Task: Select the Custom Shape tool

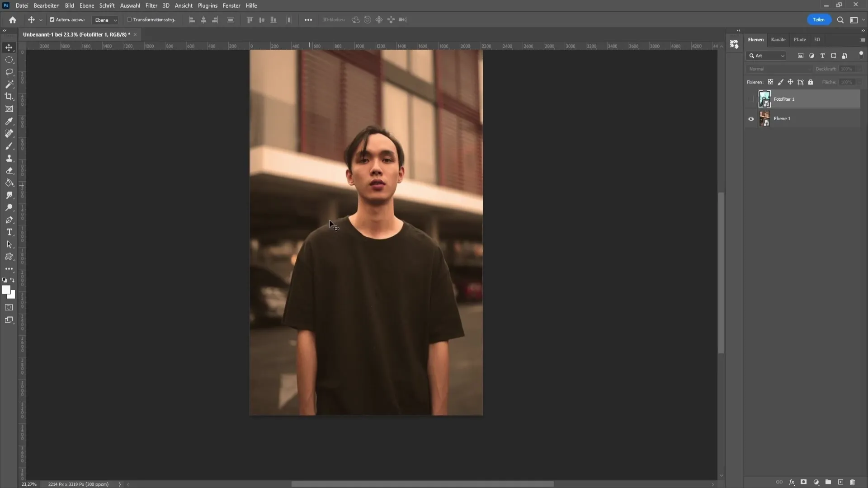Action: (x=9, y=257)
